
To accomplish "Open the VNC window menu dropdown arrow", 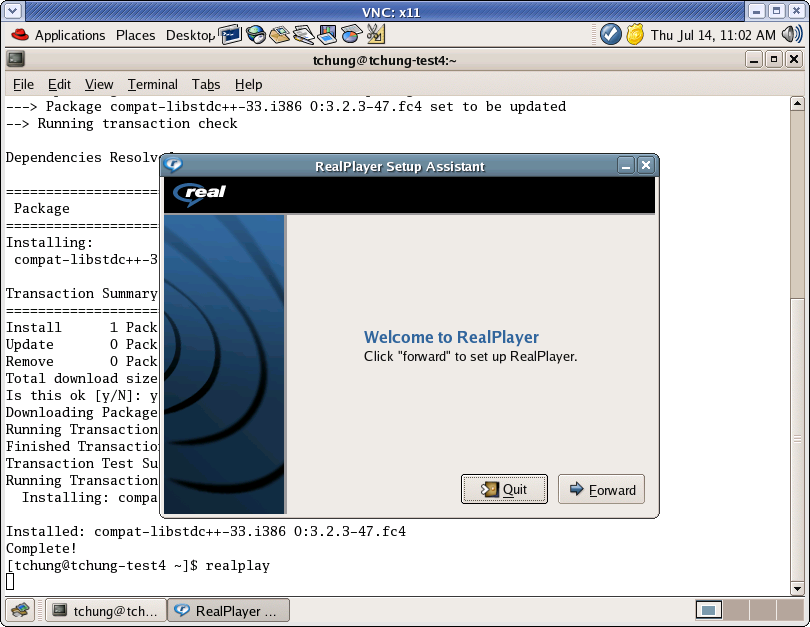I will 13,10.
